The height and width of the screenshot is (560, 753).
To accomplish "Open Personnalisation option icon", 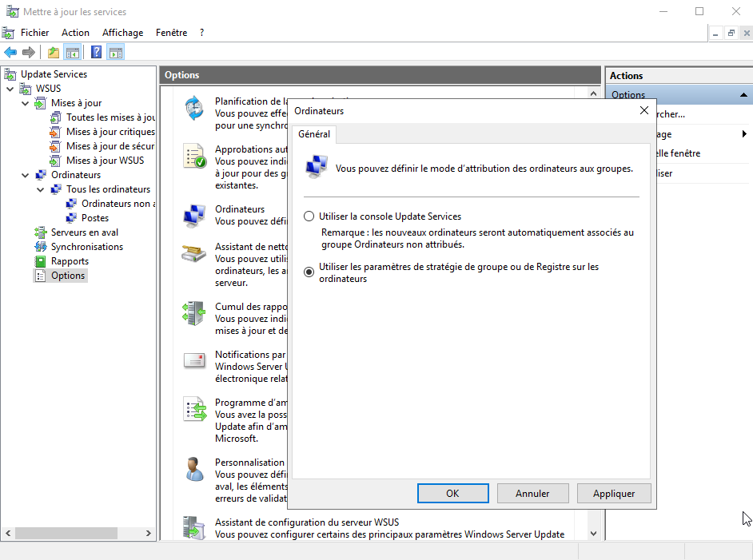I will (x=194, y=469).
